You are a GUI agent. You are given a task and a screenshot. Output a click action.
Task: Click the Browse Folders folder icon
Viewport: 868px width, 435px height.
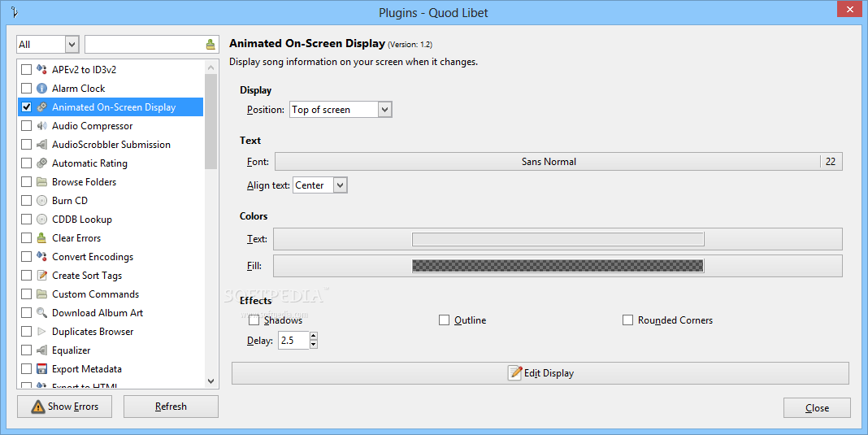coord(42,182)
